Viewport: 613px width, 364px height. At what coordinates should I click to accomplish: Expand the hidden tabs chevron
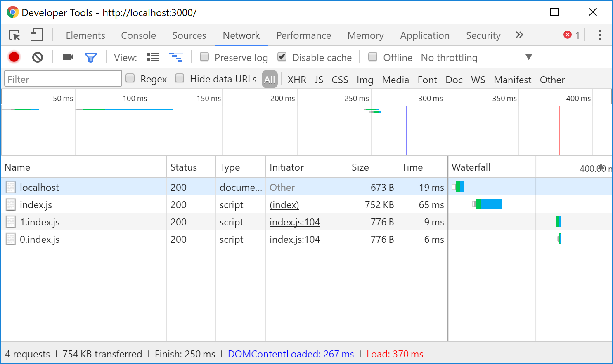point(519,35)
